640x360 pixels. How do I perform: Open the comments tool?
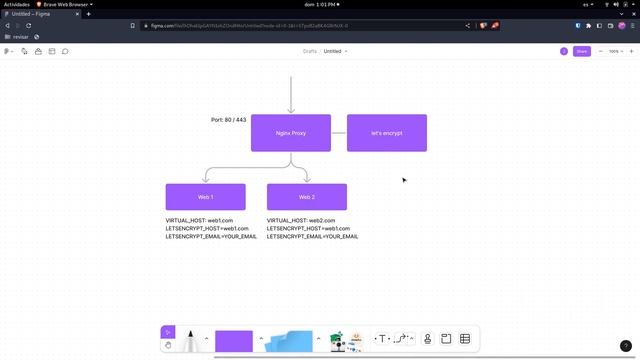pos(65,51)
